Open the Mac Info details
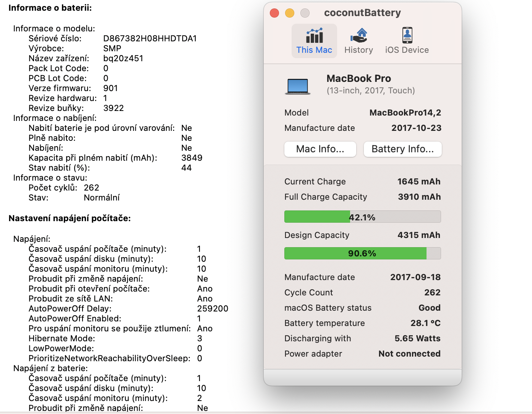This screenshot has width=532, height=414. pyautogui.click(x=320, y=149)
